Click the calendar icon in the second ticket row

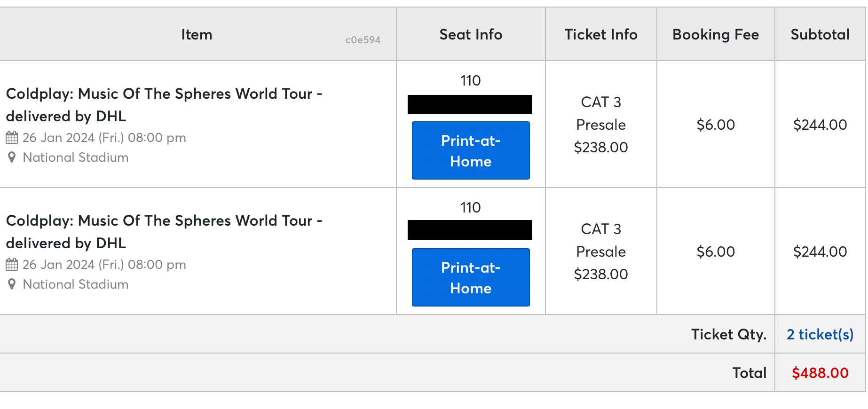click(x=12, y=265)
